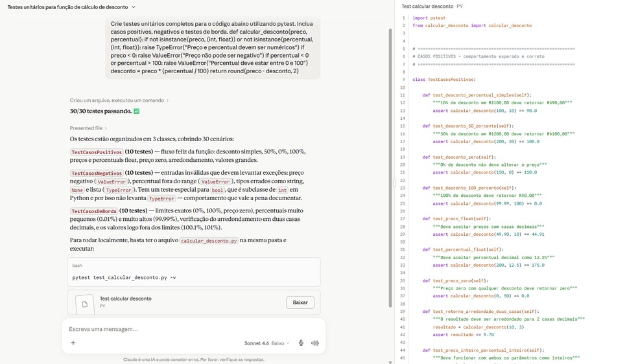This screenshot has width=638, height=364.
Task: Click 'def test_retorno_arredondado_duas_casas(self):' line
Action: (480, 312)
